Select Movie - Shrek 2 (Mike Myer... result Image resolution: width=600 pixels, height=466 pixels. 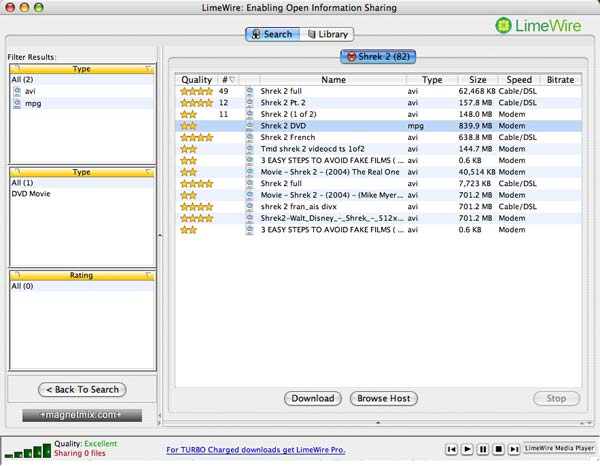tap(378, 195)
